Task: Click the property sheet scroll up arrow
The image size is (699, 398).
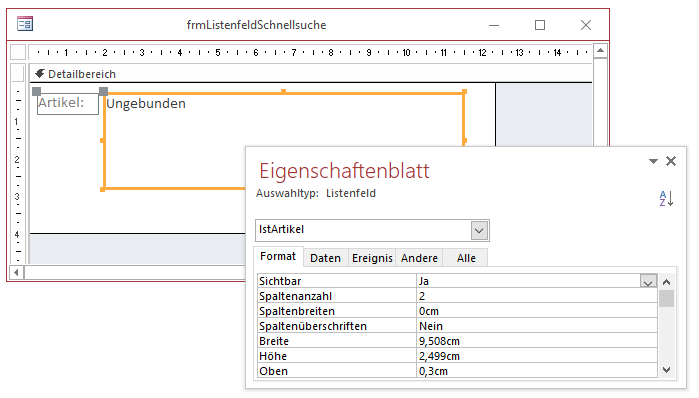Action: click(x=666, y=282)
